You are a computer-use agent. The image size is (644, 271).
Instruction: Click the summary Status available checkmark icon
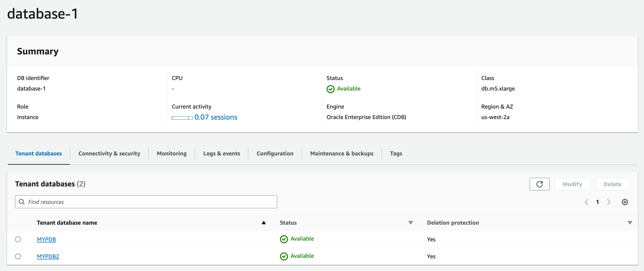tap(330, 89)
